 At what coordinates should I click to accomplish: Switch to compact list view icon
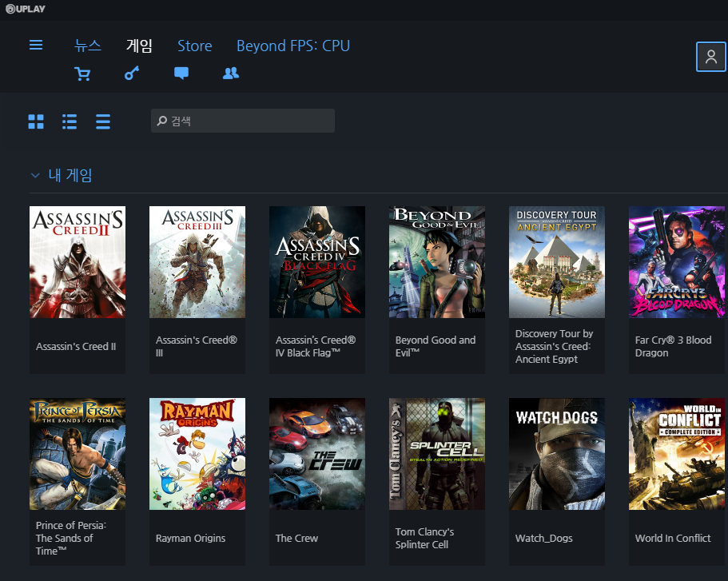coord(103,121)
